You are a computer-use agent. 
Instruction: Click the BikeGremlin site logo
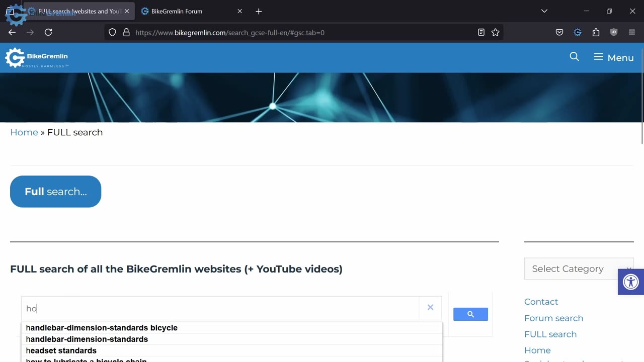coord(37,58)
